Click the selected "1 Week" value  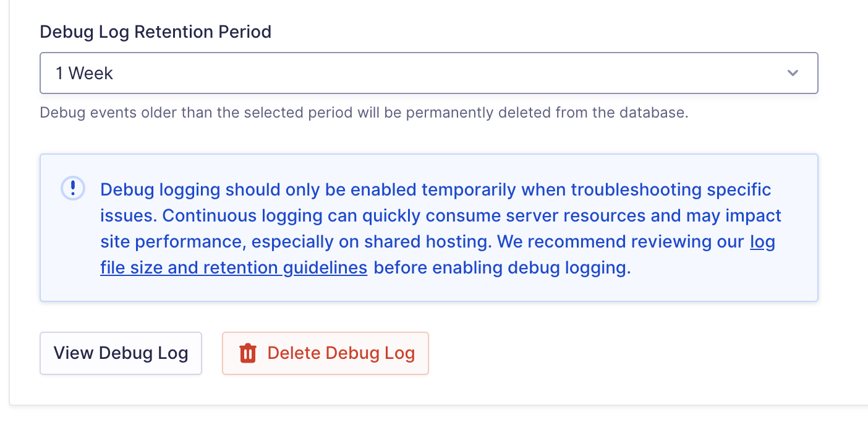click(85, 73)
